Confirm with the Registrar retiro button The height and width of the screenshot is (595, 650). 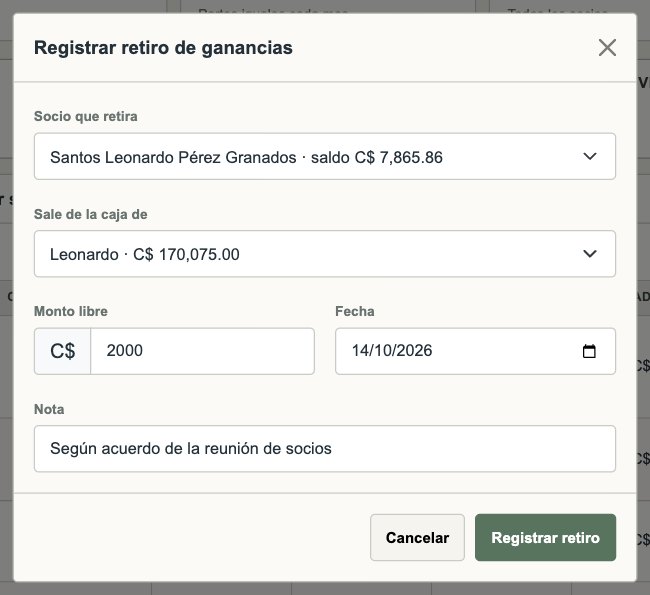pyautogui.click(x=545, y=538)
